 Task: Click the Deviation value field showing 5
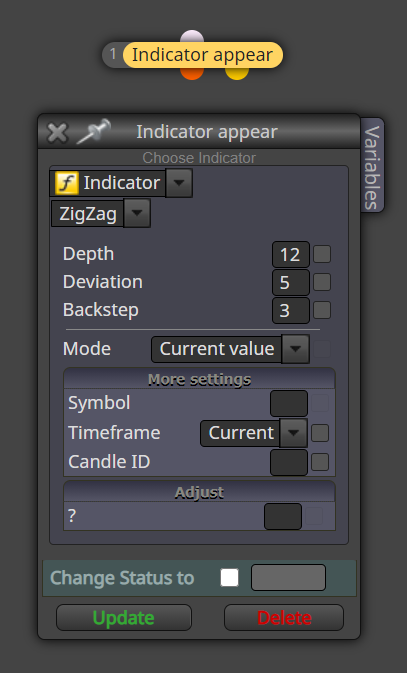(x=291, y=282)
